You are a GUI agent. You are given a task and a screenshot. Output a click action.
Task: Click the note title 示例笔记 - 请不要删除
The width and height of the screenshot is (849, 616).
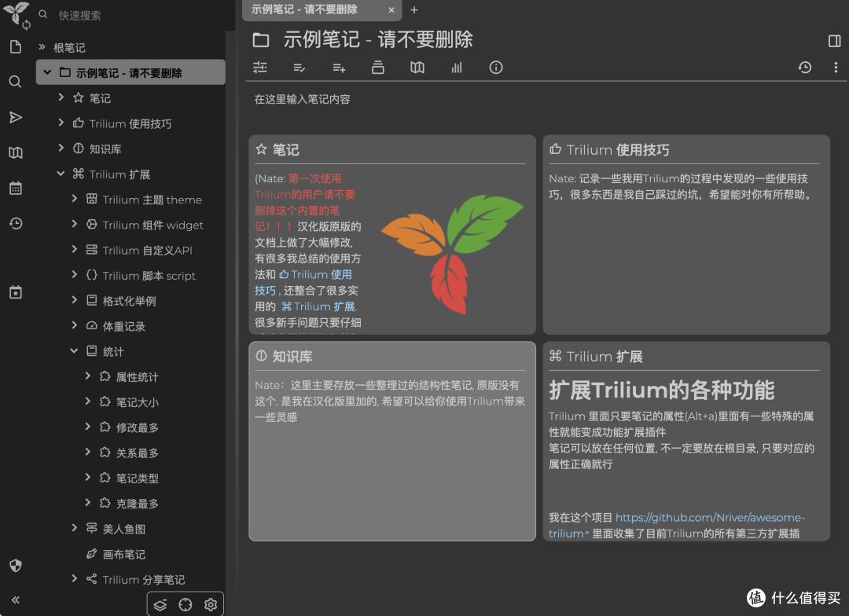378,39
